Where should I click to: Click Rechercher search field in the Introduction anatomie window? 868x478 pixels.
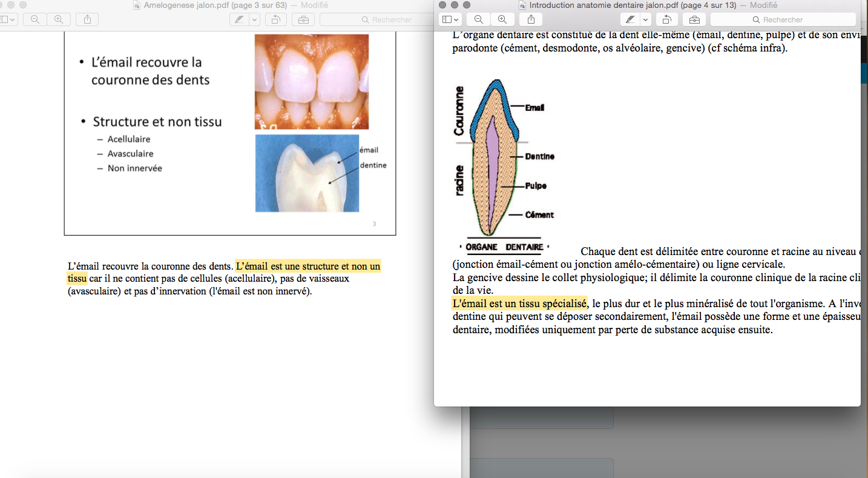pos(783,19)
